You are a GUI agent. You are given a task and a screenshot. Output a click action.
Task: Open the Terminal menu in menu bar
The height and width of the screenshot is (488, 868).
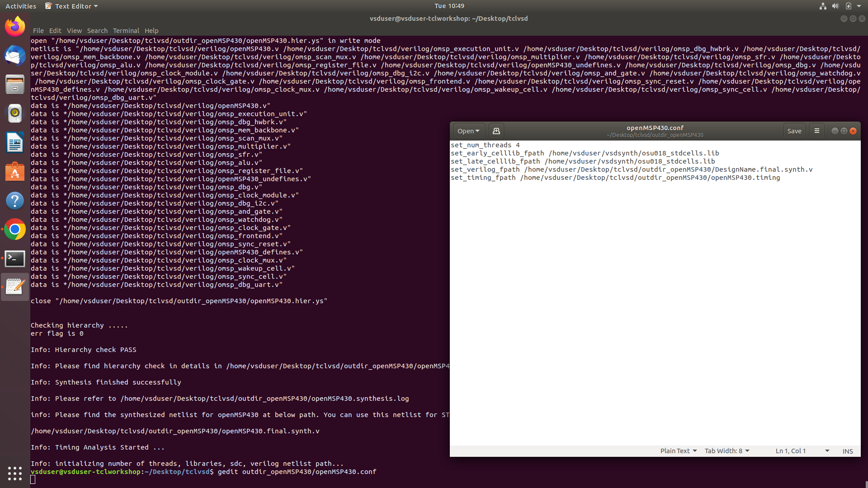point(126,31)
